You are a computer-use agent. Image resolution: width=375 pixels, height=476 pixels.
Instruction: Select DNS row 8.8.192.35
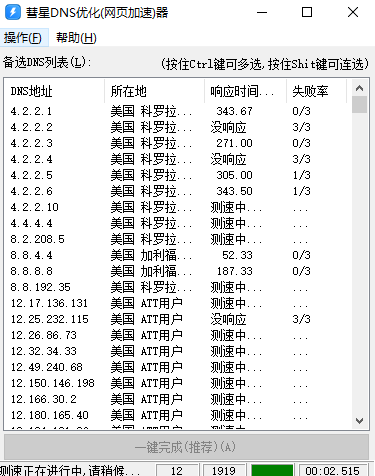177,287
